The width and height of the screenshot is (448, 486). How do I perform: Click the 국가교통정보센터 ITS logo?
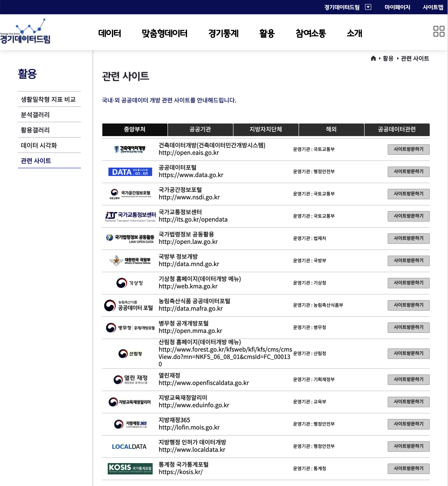[130, 216]
